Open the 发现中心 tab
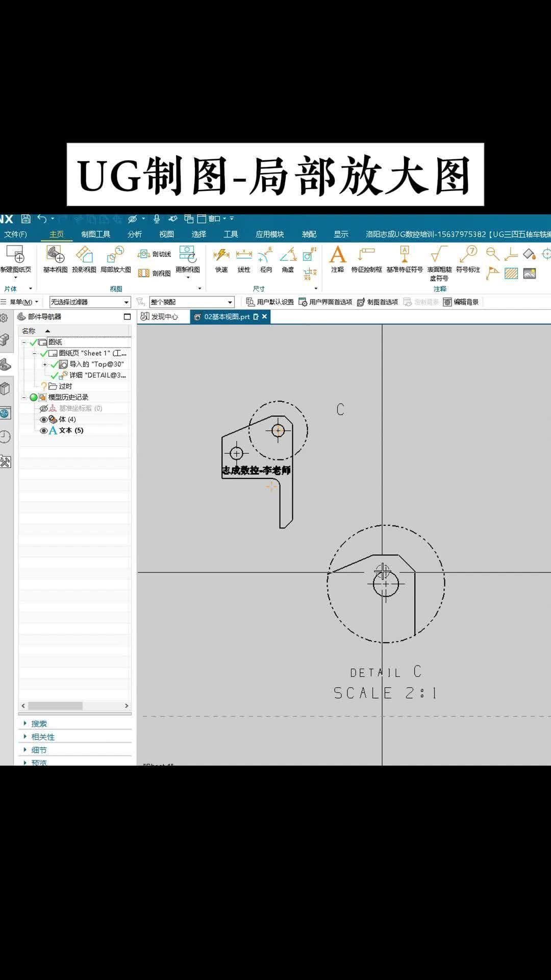The height and width of the screenshot is (980, 551). (159, 316)
